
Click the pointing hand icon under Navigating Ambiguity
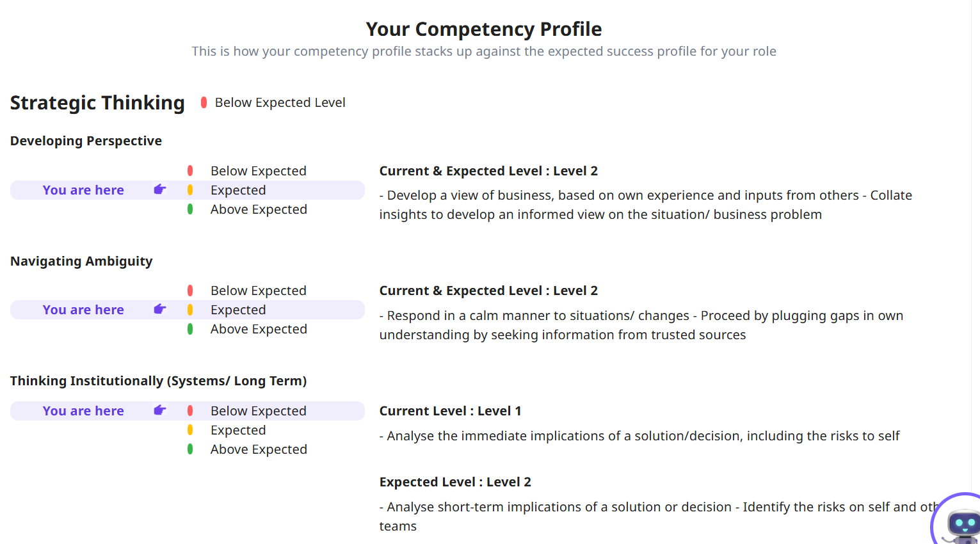click(x=160, y=310)
